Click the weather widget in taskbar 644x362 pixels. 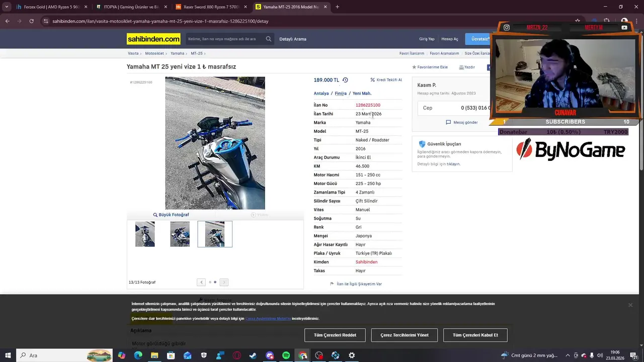(x=529, y=355)
